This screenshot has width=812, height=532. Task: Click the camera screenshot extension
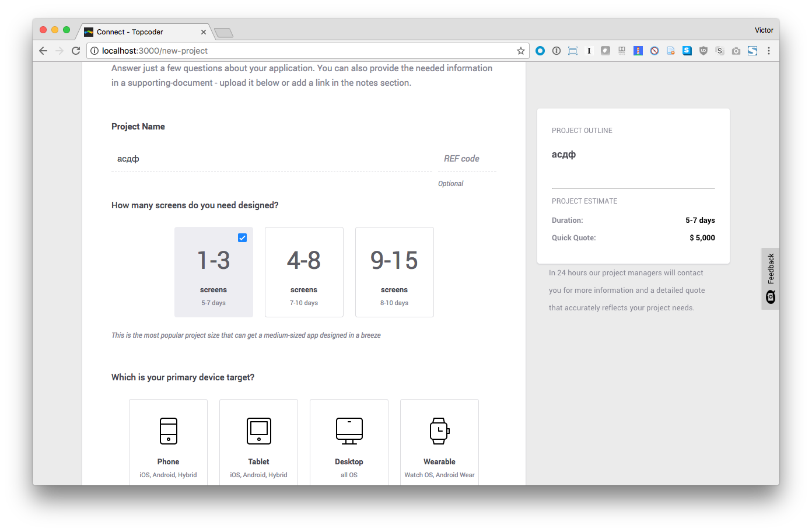(736, 51)
